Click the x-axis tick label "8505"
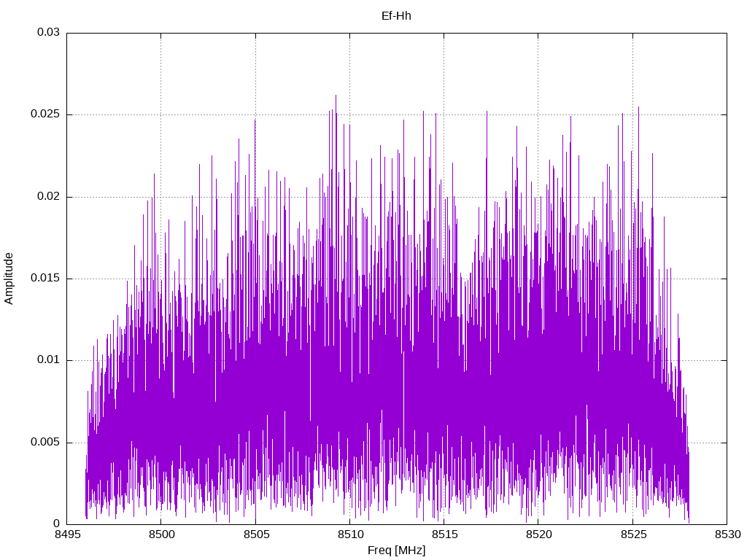 coord(256,534)
